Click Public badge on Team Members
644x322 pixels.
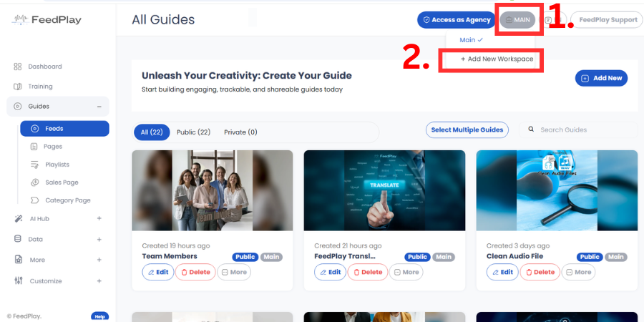tap(245, 257)
